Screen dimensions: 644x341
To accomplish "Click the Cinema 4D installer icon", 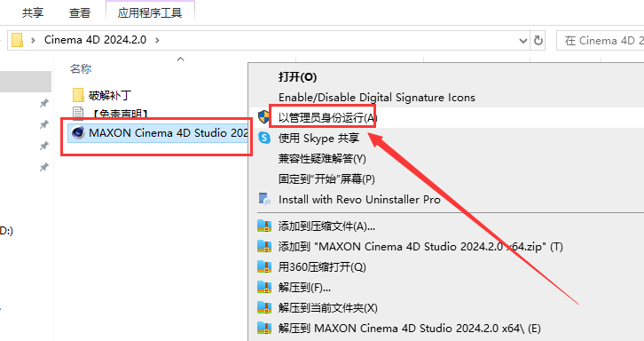I will click(78, 133).
